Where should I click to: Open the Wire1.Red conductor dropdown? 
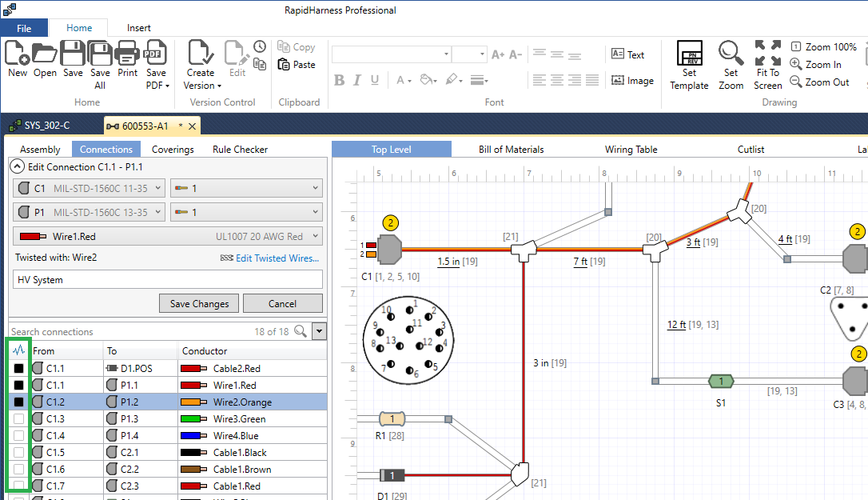coord(168,237)
